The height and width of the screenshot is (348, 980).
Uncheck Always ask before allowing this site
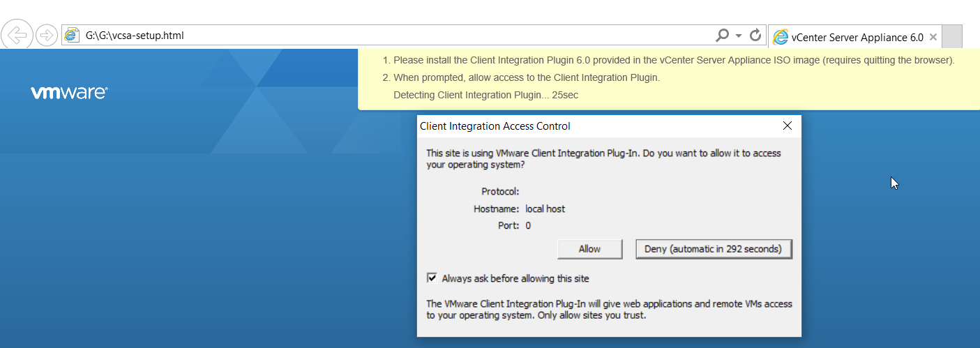coord(432,278)
